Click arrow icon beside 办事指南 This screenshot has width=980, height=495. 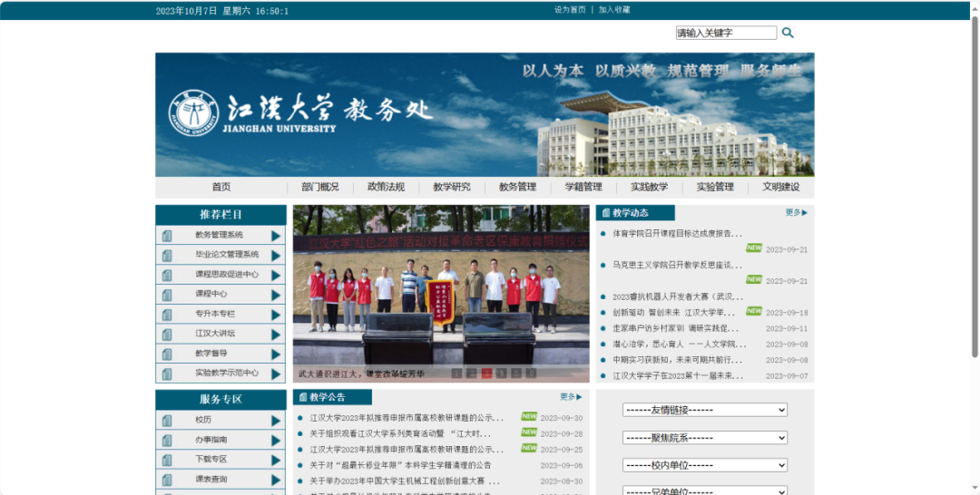pos(276,440)
